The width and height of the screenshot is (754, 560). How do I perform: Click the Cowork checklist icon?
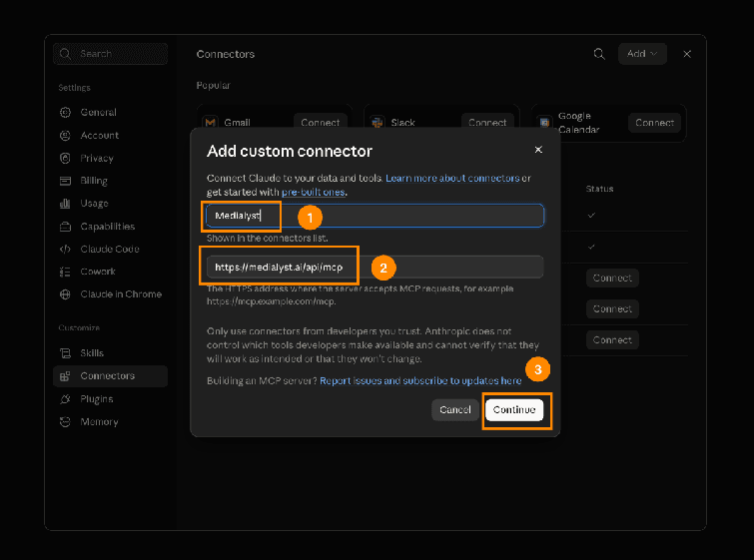[x=65, y=272]
